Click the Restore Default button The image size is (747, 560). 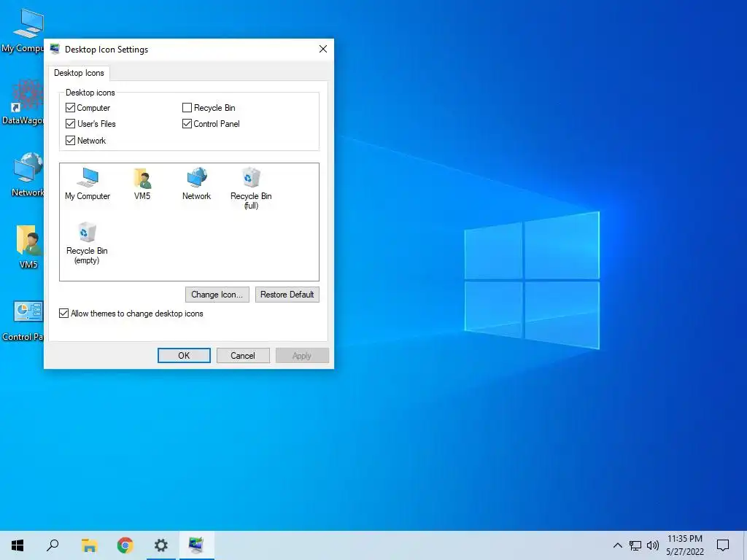coord(287,295)
